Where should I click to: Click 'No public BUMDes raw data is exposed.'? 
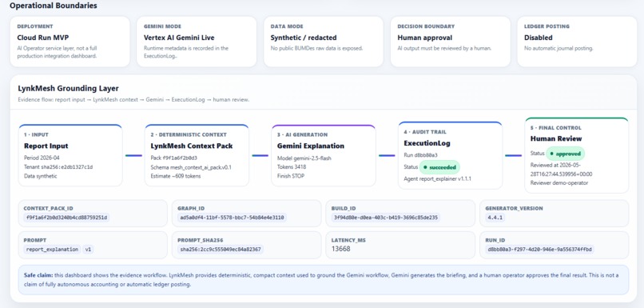pyautogui.click(x=316, y=48)
